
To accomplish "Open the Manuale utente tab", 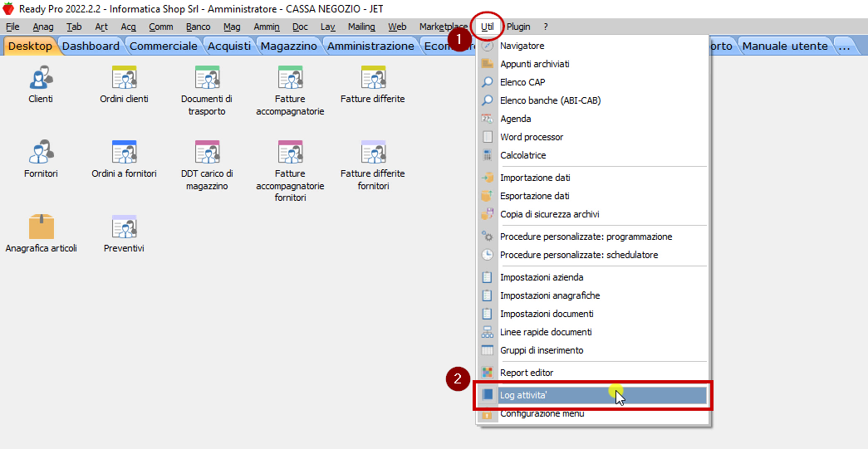I will 784,46.
